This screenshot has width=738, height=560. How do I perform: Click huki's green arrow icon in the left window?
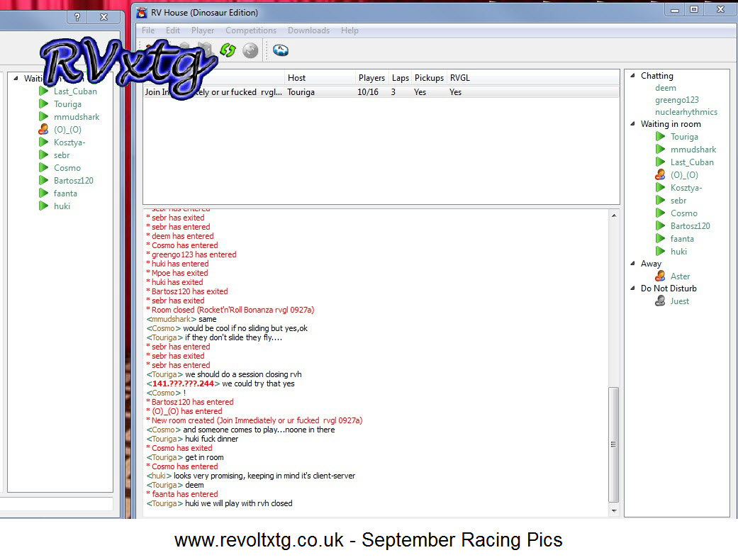click(44, 206)
